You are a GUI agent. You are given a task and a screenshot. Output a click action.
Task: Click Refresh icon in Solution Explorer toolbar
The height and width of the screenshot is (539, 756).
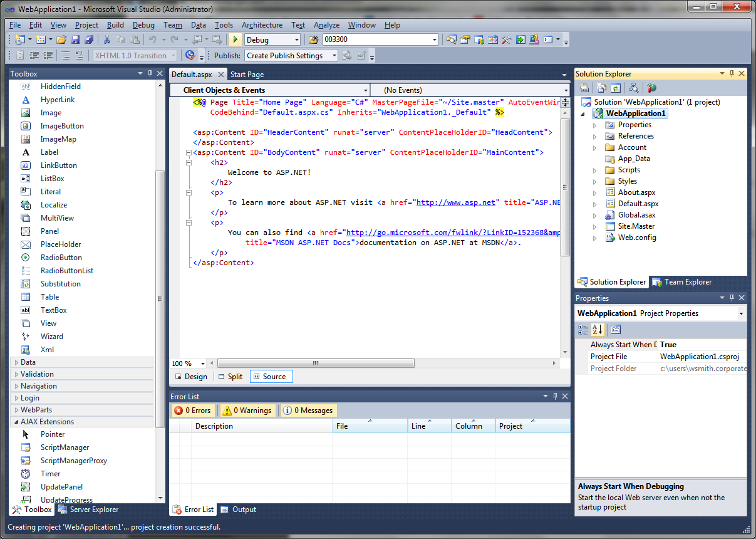coord(616,88)
